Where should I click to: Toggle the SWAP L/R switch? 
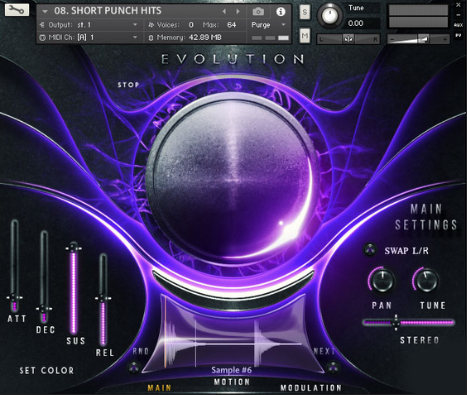(370, 250)
